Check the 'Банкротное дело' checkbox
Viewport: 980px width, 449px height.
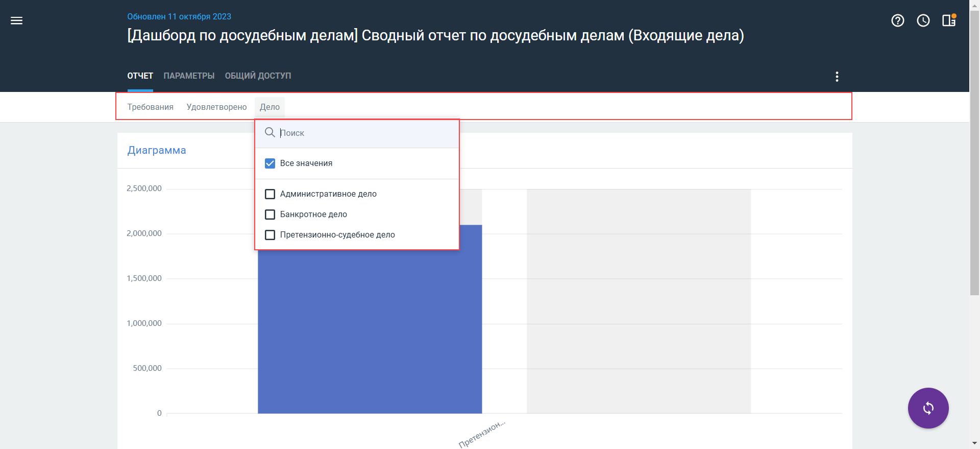point(270,215)
